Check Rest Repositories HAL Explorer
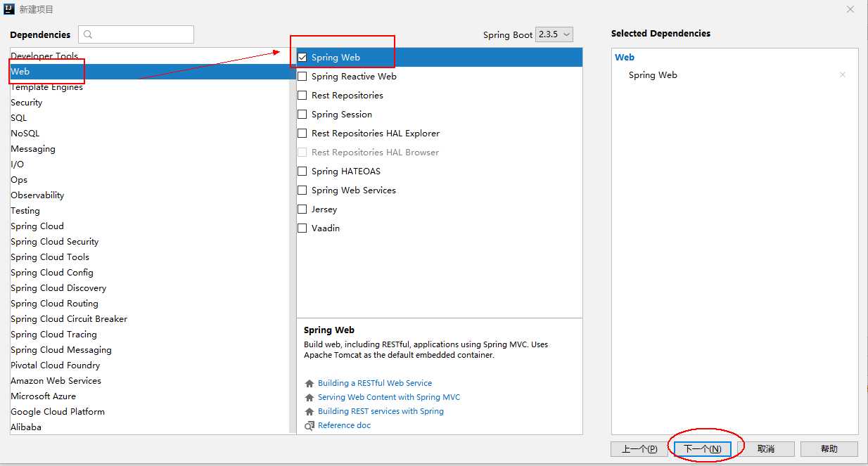The width and height of the screenshot is (868, 466). (x=302, y=134)
